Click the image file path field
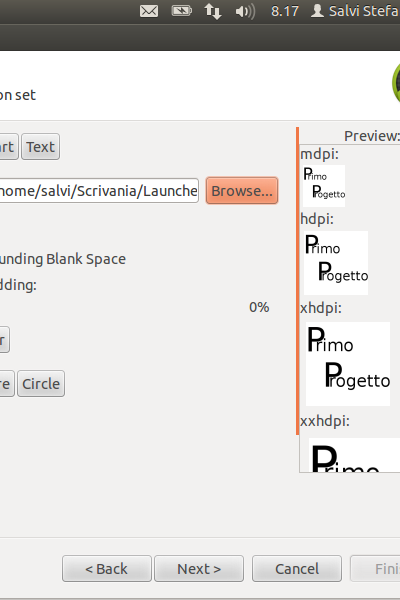This screenshot has height=600, width=400. (99, 190)
